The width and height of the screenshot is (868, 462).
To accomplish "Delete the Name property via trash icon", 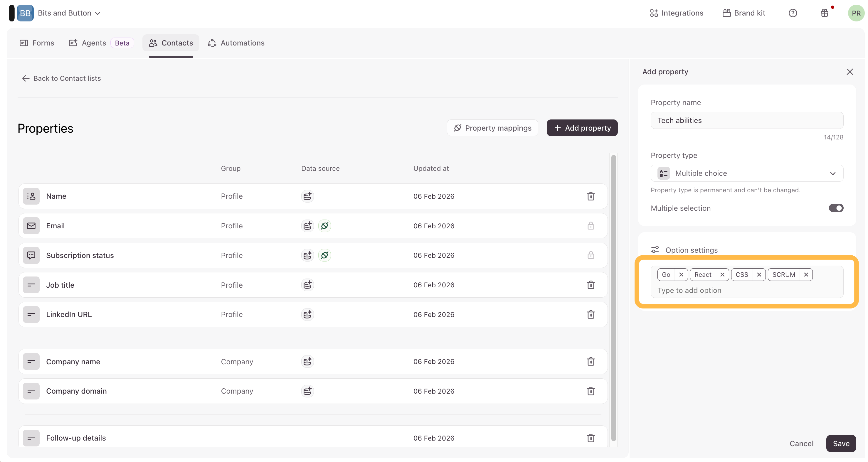I will pyautogui.click(x=590, y=196).
